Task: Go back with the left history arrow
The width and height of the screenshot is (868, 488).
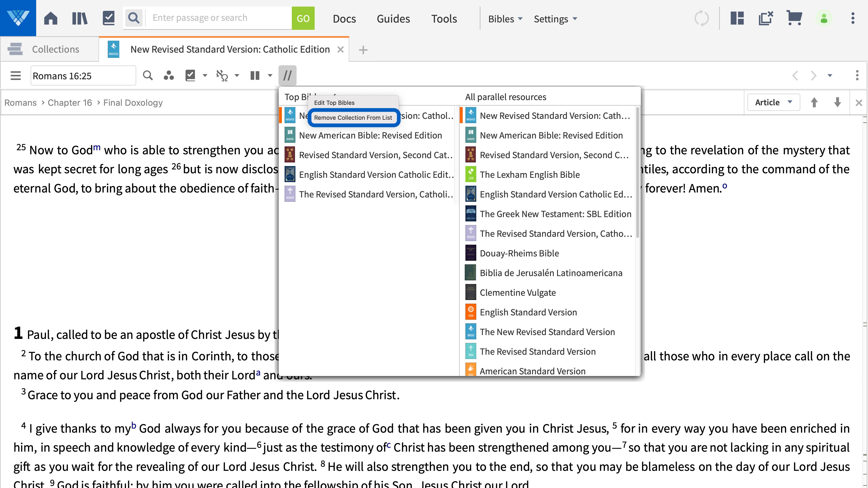Action: coord(795,75)
